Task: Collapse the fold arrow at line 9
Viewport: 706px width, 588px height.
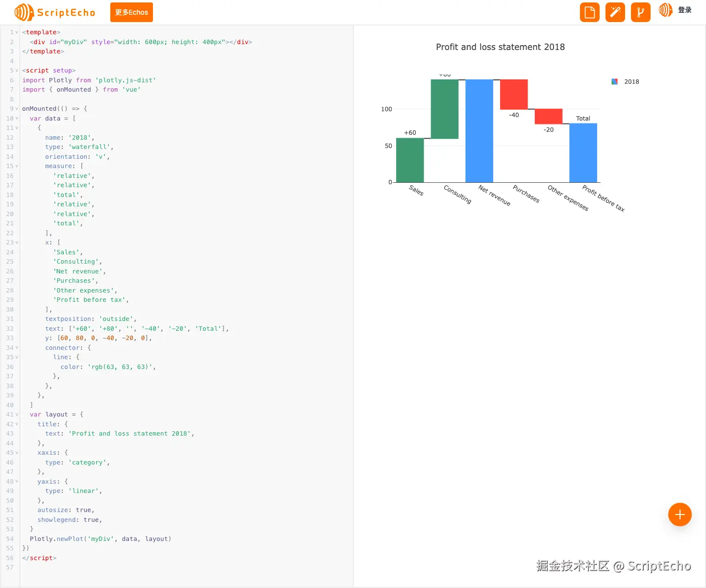Action: click(x=17, y=109)
